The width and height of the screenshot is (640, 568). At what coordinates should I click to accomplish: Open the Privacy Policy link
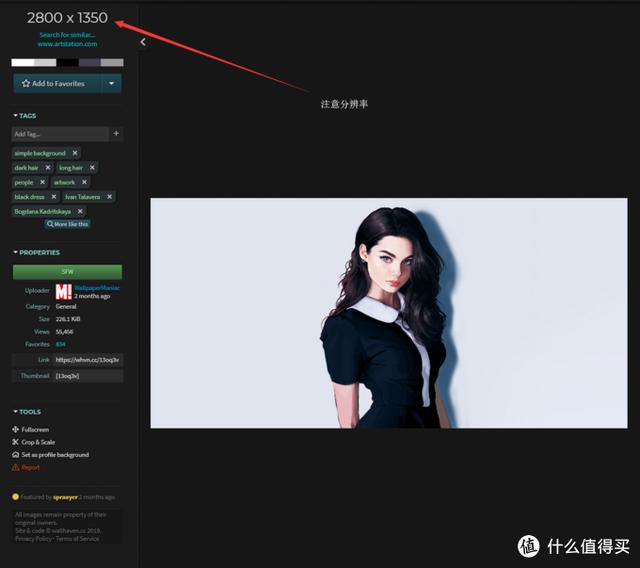(33, 539)
